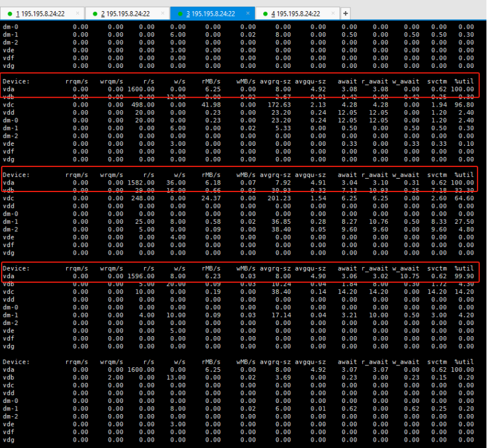
Task: Click the vdc svctm value 1.94
Action: point(439,105)
